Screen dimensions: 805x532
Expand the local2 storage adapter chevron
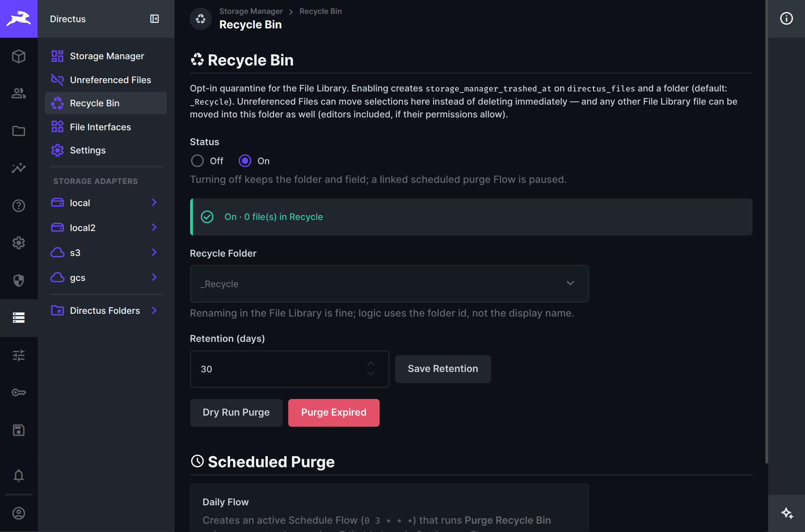click(154, 228)
